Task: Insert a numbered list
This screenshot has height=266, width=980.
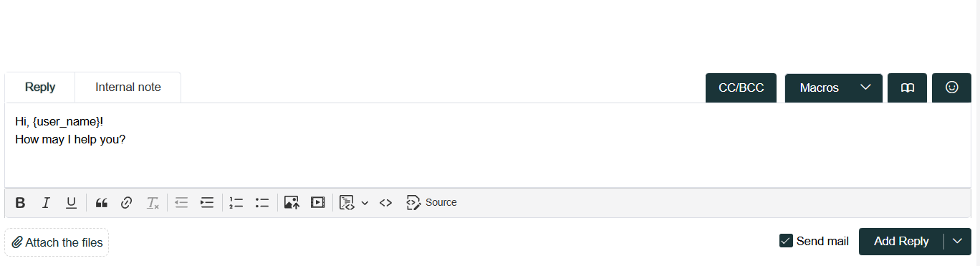Action: (236, 203)
